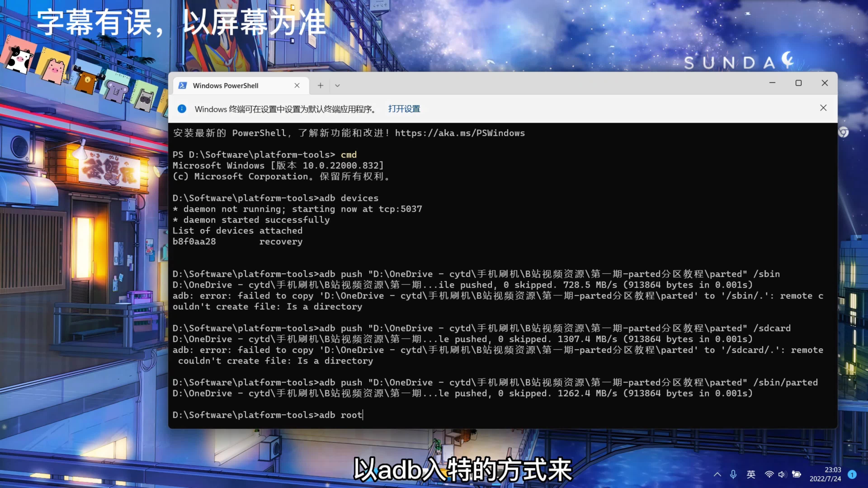Viewport: 868px width, 488px height.
Task: Maximize the terminal window
Action: point(799,83)
